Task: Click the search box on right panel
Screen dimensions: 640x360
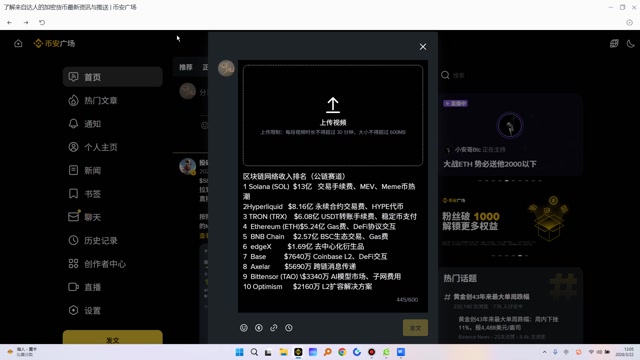Action: pyautogui.click(x=510, y=75)
